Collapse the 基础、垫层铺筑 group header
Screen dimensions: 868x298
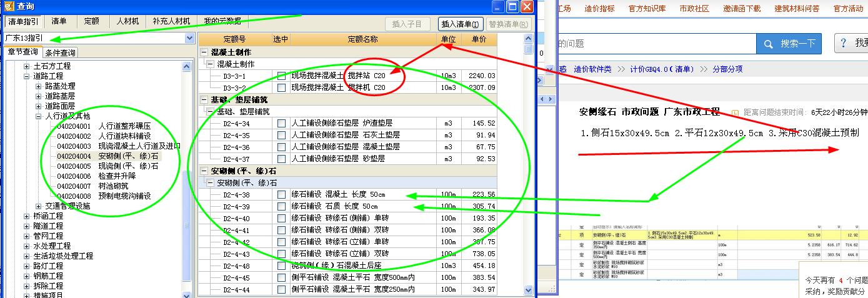tap(204, 100)
